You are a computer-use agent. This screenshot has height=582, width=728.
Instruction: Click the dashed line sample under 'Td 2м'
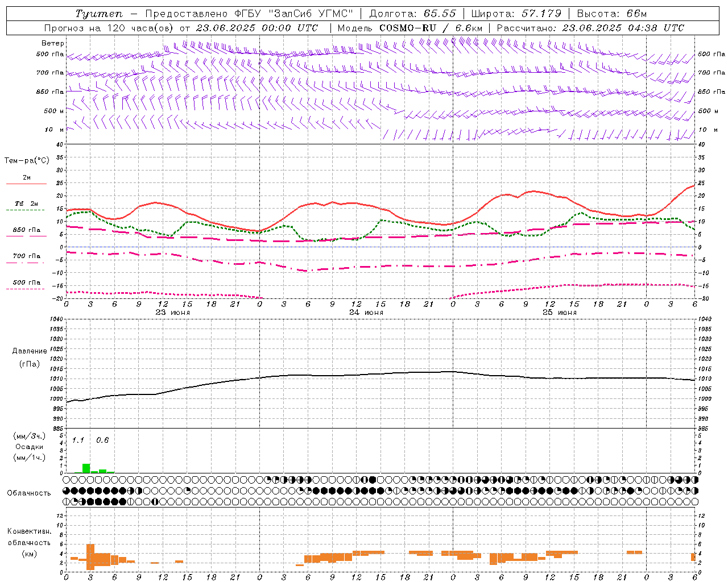(x=25, y=210)
